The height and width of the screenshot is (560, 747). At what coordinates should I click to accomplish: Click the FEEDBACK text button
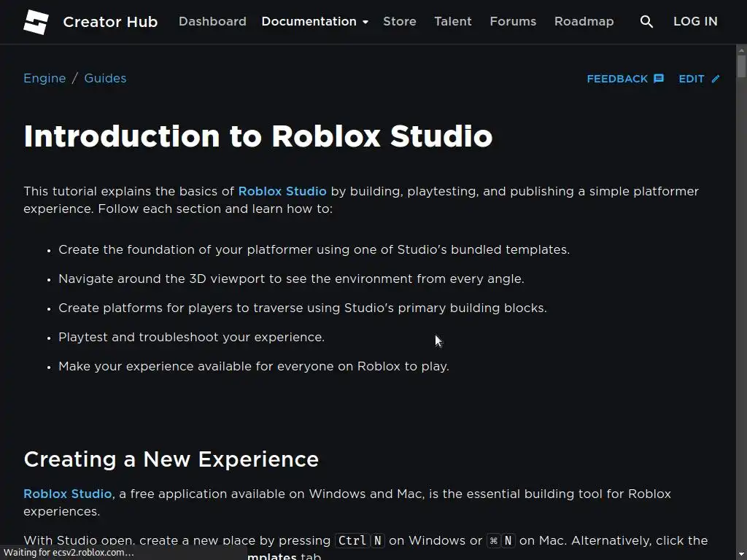pos(617,79)
